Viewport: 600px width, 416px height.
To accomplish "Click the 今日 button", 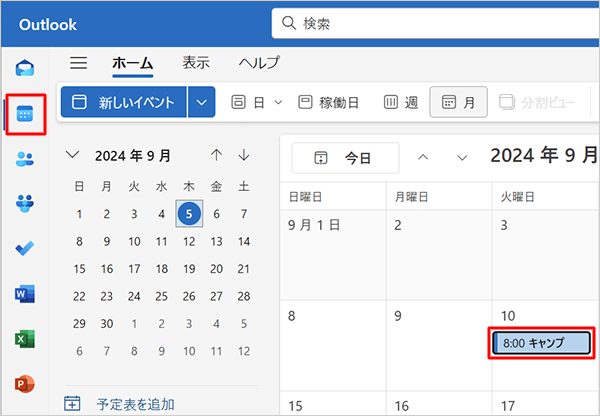I will [346, 158].
